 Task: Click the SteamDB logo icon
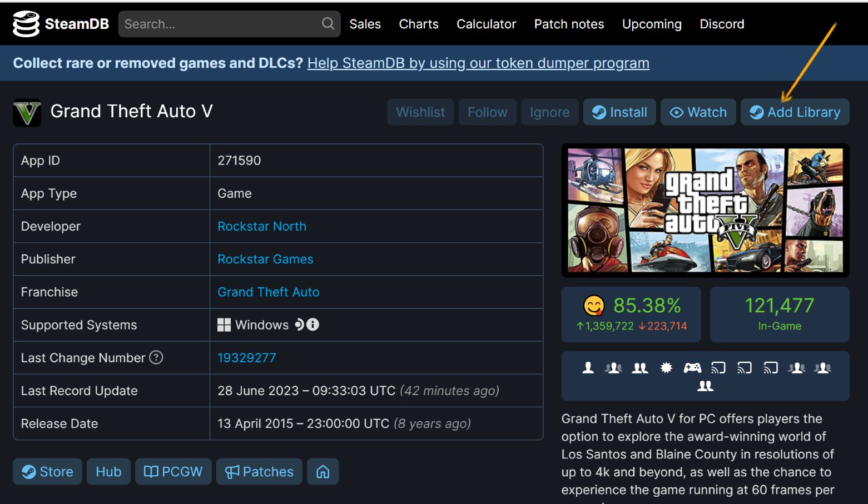click(x=26, y=24)
